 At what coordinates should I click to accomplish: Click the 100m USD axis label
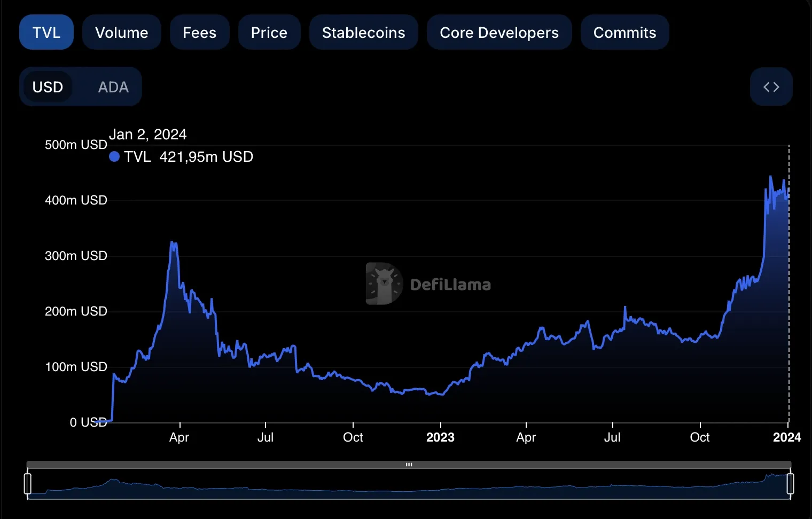tap(76, 367)
